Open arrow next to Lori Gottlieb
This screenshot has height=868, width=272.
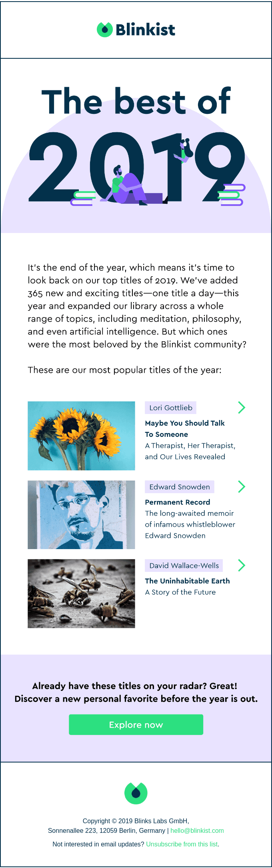click(x=242, y=408)
